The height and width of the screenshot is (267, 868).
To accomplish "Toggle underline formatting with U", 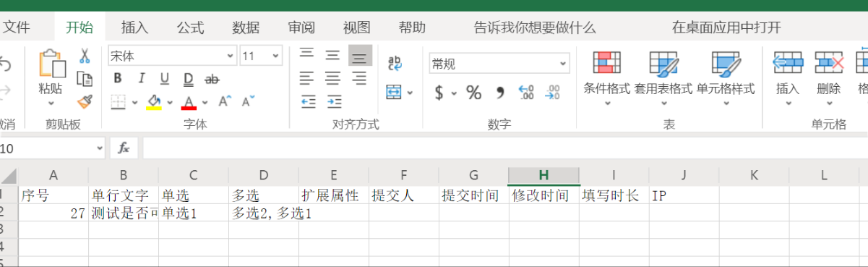I will click(x=165, y=79).
